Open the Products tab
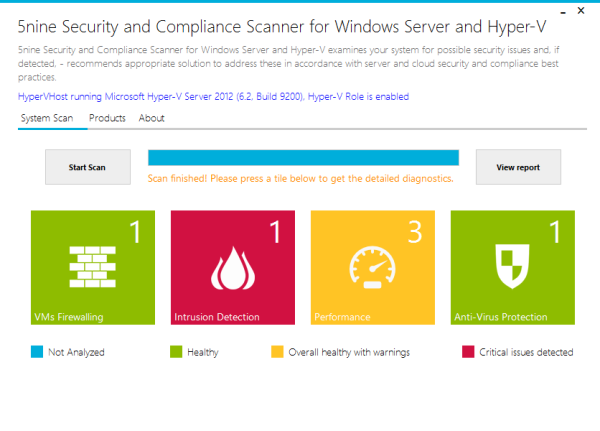 (107, 118)
